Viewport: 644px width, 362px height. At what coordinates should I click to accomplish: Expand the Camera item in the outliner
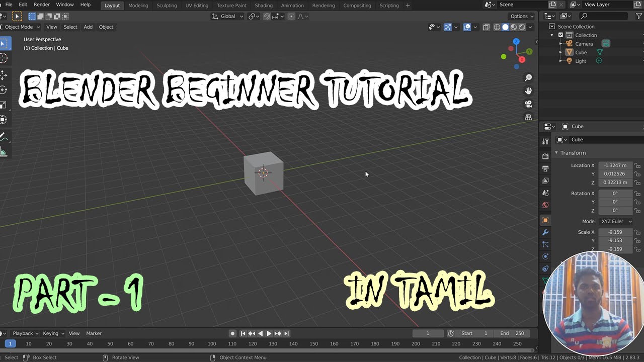[560, 44]
